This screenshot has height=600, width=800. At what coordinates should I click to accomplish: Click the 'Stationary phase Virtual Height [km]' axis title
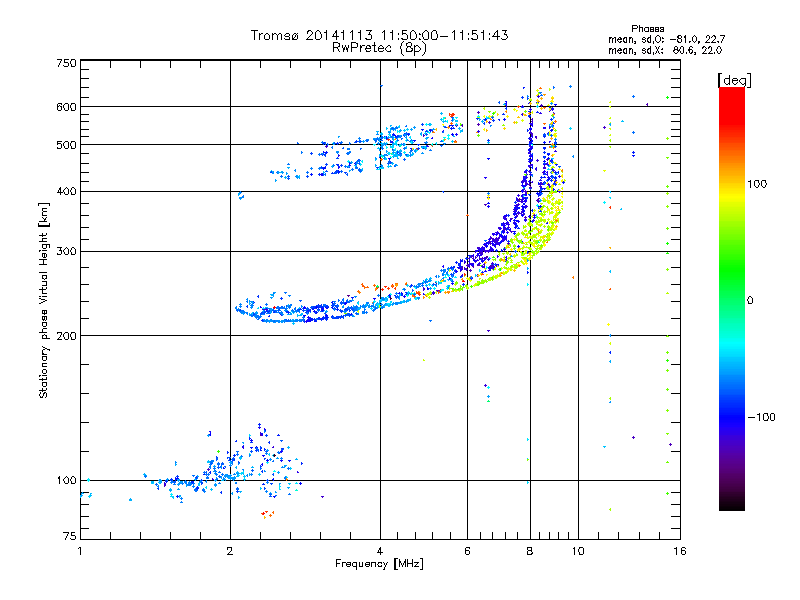(x=43, y=300)
